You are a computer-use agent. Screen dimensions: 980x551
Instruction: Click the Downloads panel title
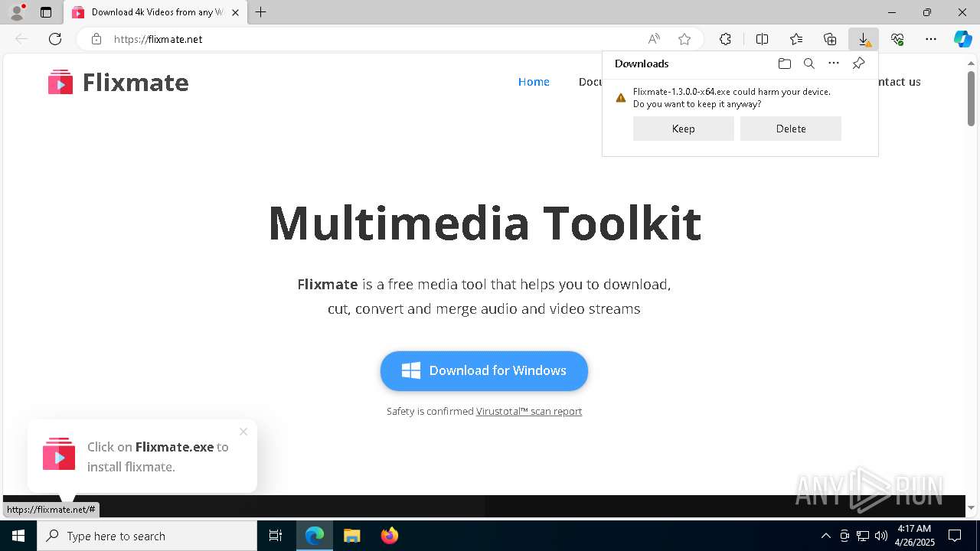click(x=642, y=64)
